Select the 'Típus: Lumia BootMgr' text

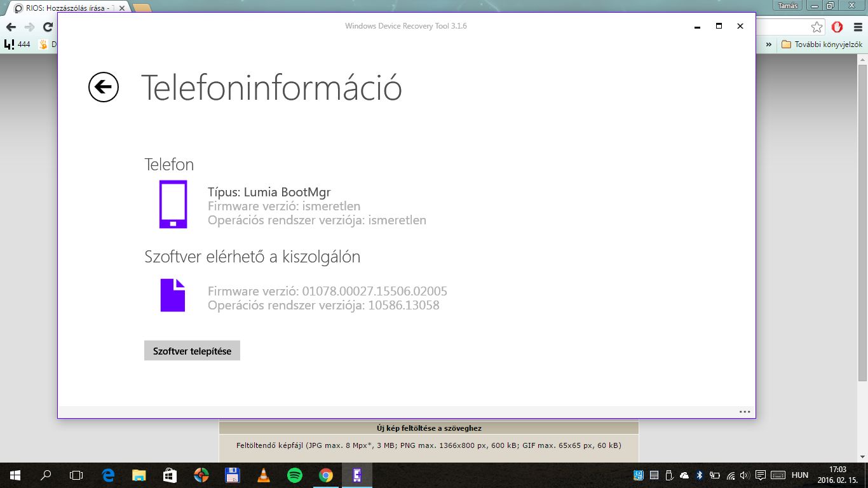269,192
